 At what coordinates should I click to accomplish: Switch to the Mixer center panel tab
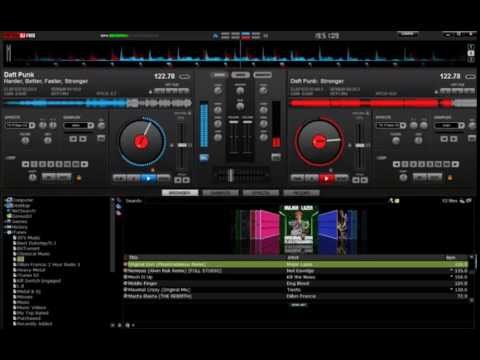(x=219, y=75)
